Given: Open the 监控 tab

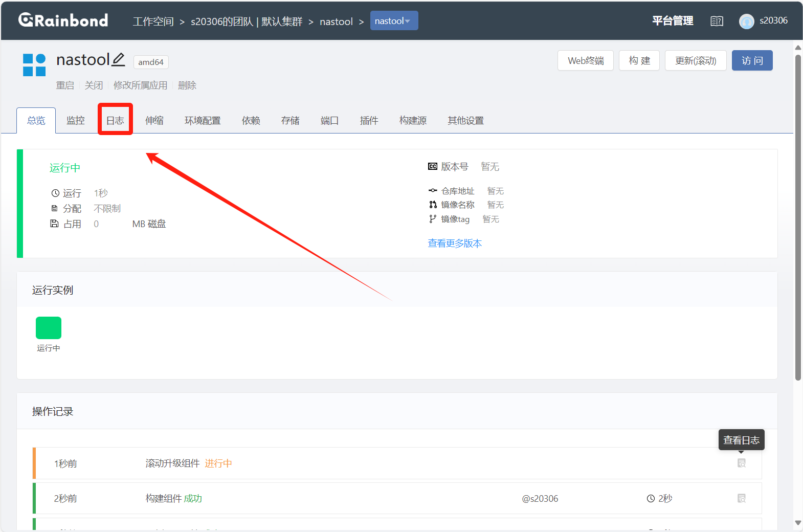Looking at the screenshot, I should (x=76, y=120).
